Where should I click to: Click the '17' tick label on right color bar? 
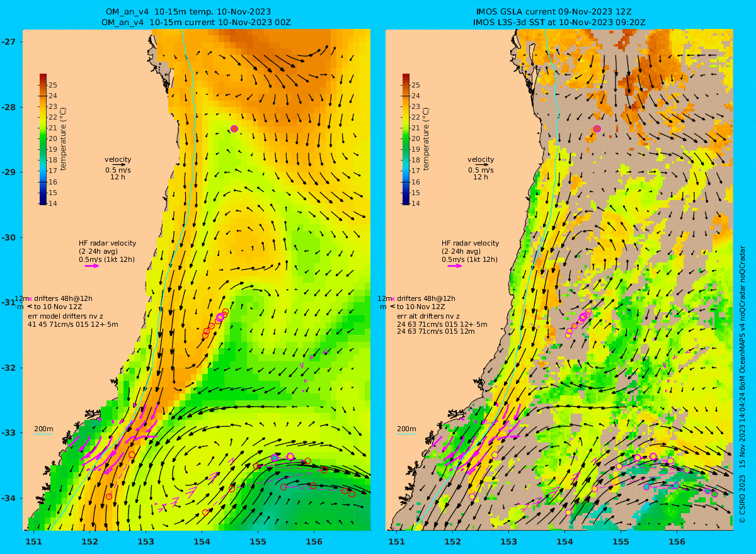tap(416, 171)
